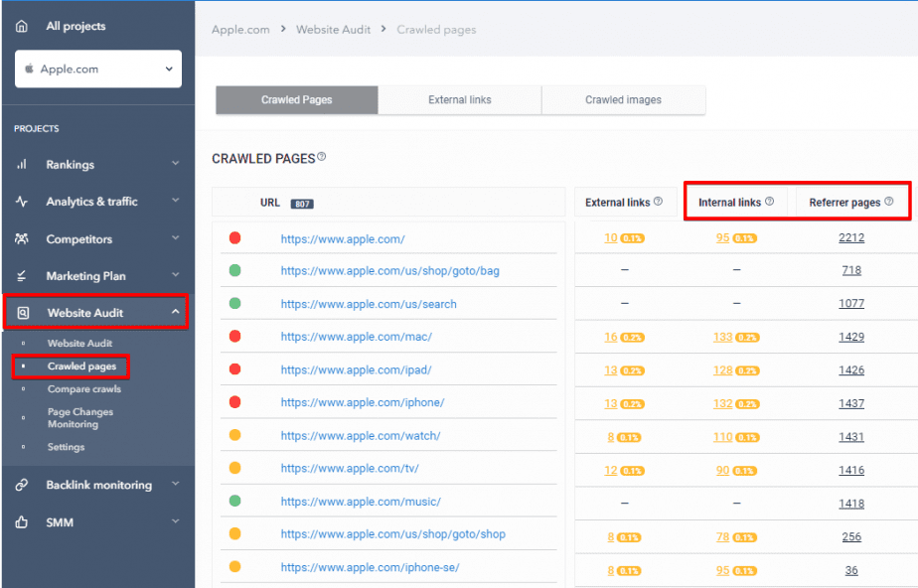Switch to the External links tab
The height and width of the screenshot is (588, 918).
pos(460,100)
